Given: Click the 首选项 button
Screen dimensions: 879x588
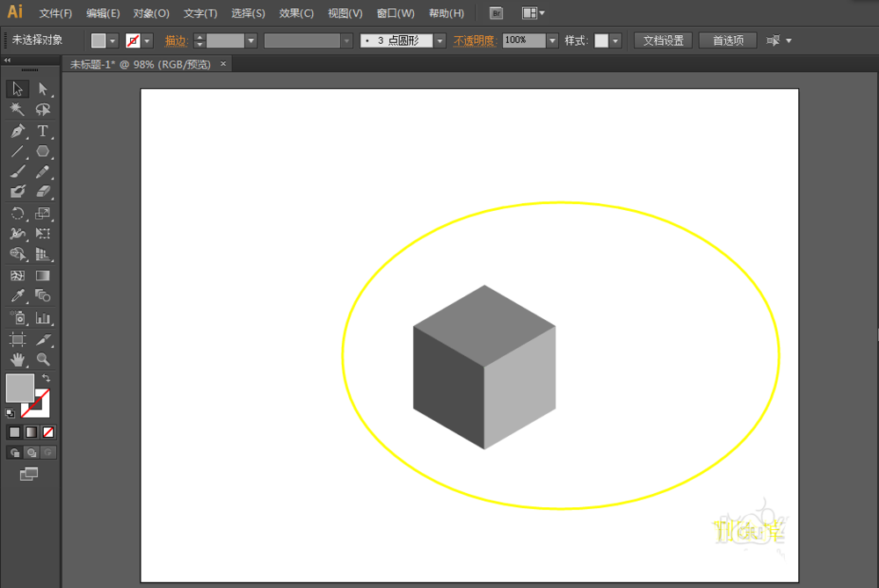Looking at the screenshot, I should click(728, 40).
